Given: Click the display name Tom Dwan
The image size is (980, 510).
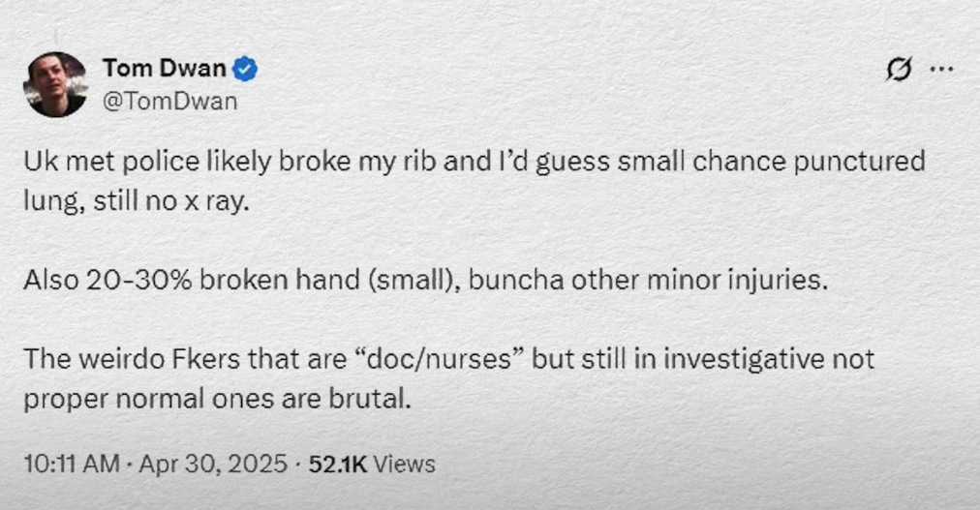Looking at the screenshot, I should 165,68.
